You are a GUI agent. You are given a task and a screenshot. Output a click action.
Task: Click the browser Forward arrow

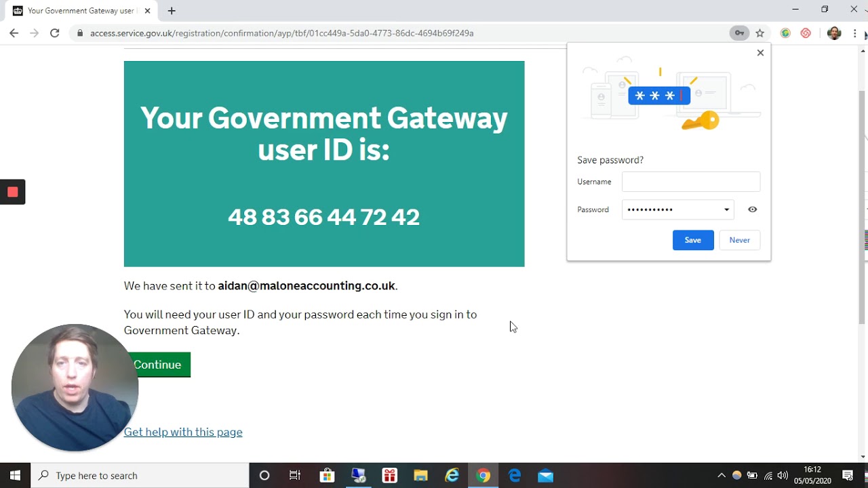click(34, 33)
